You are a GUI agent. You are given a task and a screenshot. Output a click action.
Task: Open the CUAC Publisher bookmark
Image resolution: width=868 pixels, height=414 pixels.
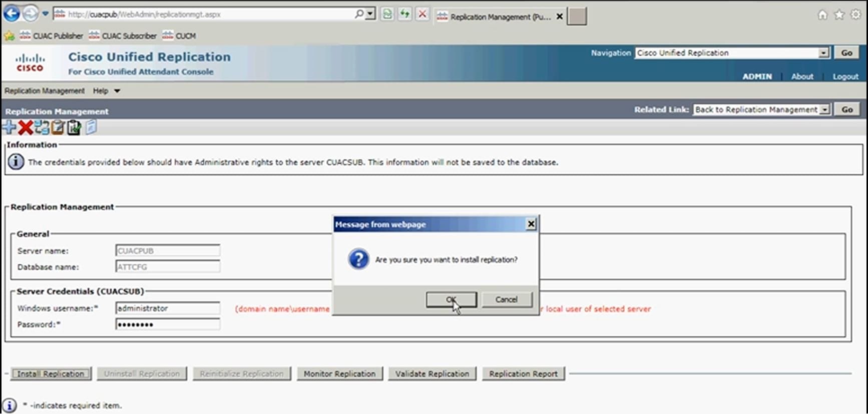coord(51,36)
